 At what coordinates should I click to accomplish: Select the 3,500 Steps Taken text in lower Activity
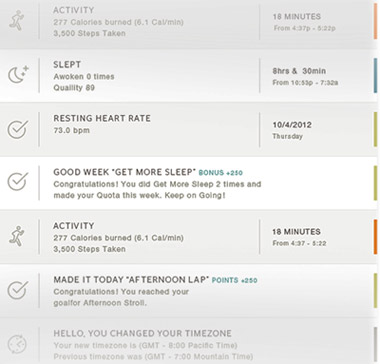pyautogui.click(x=89, y=249)
